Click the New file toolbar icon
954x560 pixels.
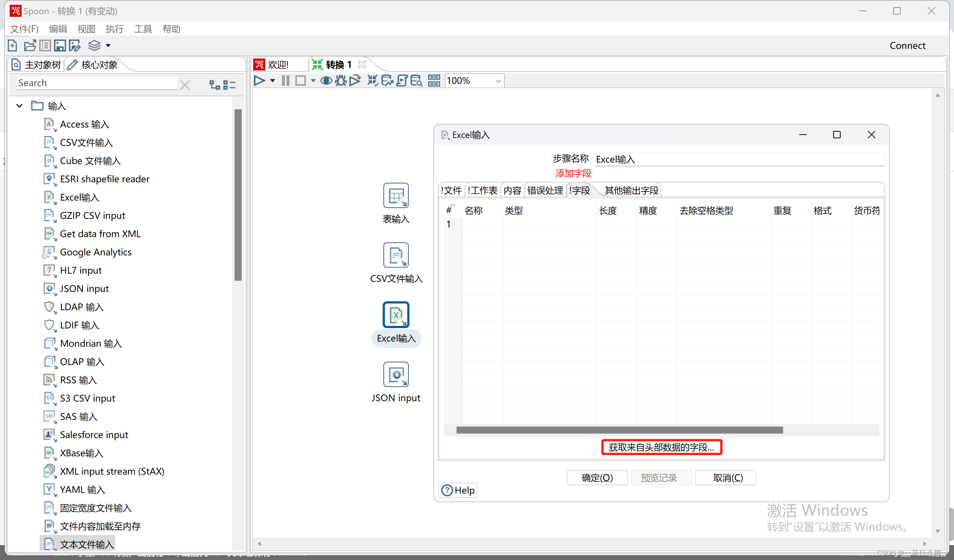[x=12, y=45]
